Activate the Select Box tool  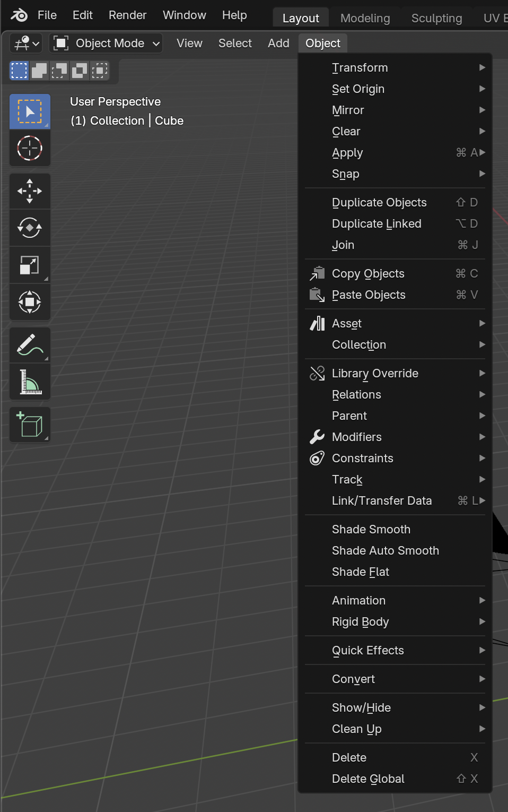[x=30, y=111]
